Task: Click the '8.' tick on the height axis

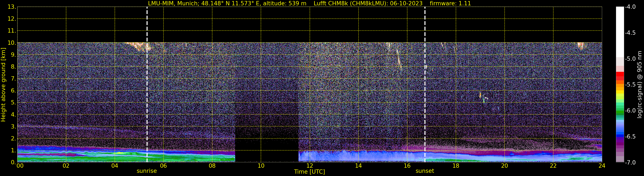Action: tap(13, 67)
